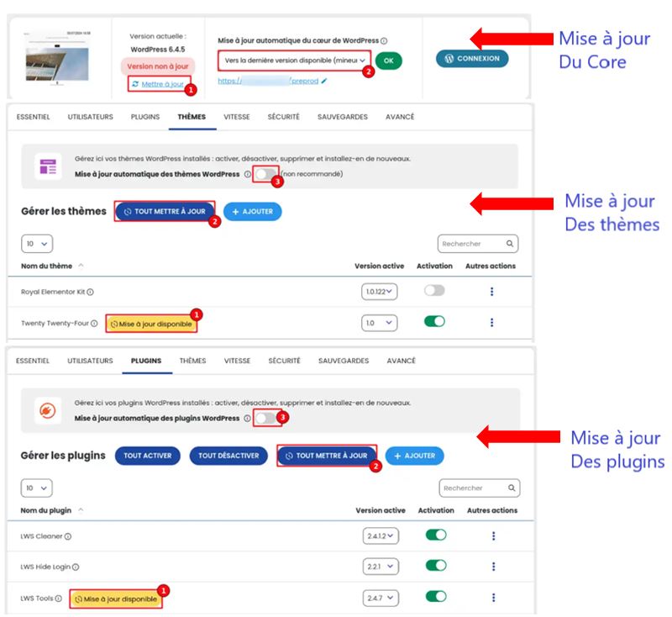Open the active version dropdown for LWS Tools

[x=380, y=598]
